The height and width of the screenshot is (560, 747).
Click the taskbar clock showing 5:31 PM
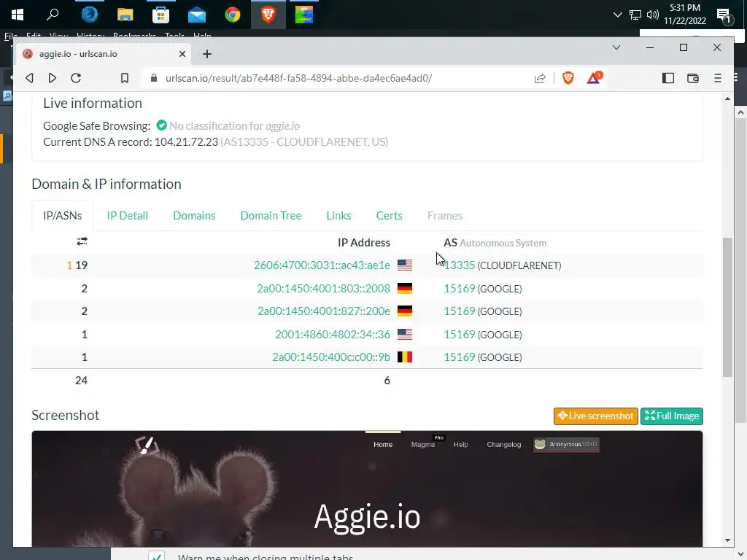[684, 15]
